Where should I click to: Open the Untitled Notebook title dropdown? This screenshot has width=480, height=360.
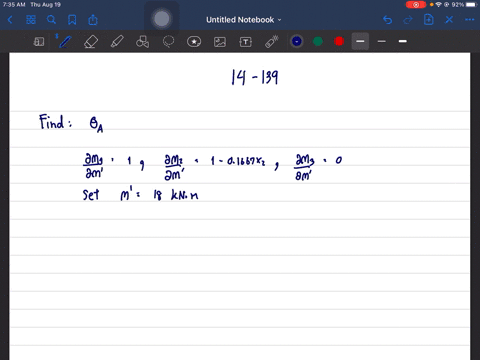click(x=244, y=20)
